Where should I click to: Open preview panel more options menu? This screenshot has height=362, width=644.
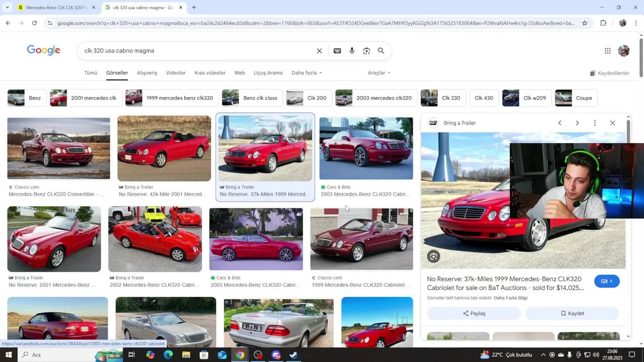click(x=595, y=123)
